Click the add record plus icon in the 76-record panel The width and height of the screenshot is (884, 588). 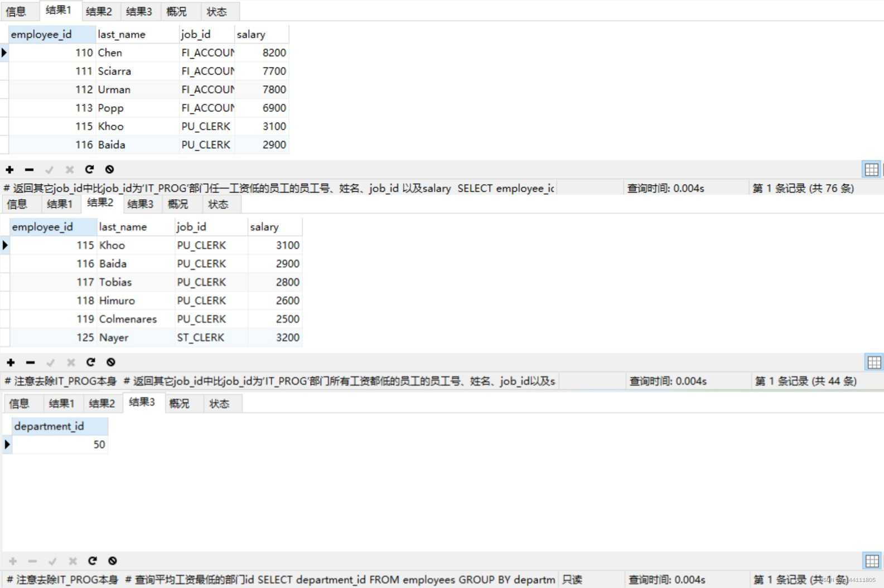(x=9, y=170)
